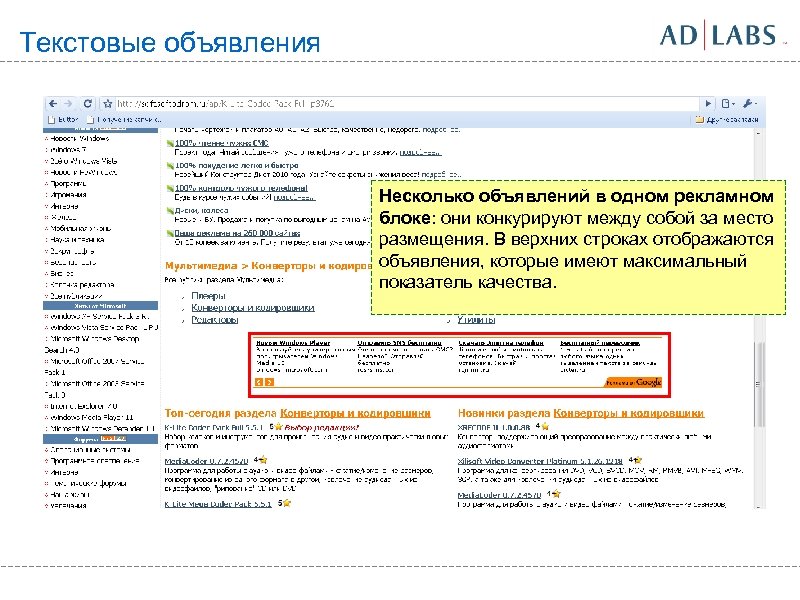
Task: Click the 'Ads by Google' badge
Action: point(633,382)
